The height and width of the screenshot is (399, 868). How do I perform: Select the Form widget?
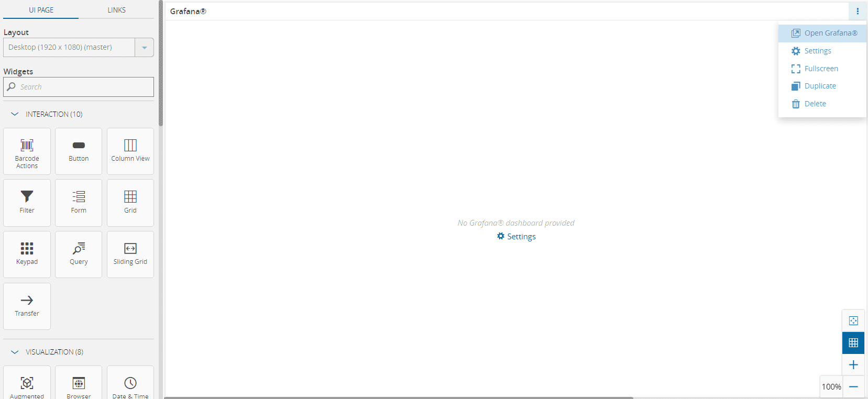tap(79, 203)
